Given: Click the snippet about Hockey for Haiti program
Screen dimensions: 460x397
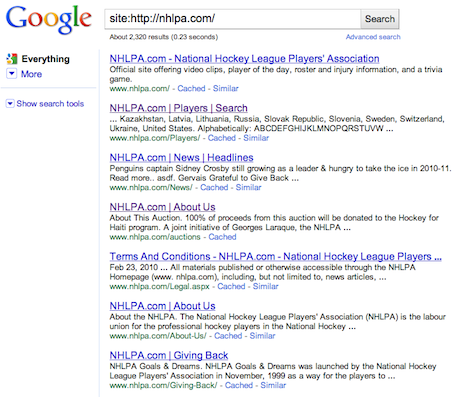Looking at the screenshot, I should coord(274,223).
